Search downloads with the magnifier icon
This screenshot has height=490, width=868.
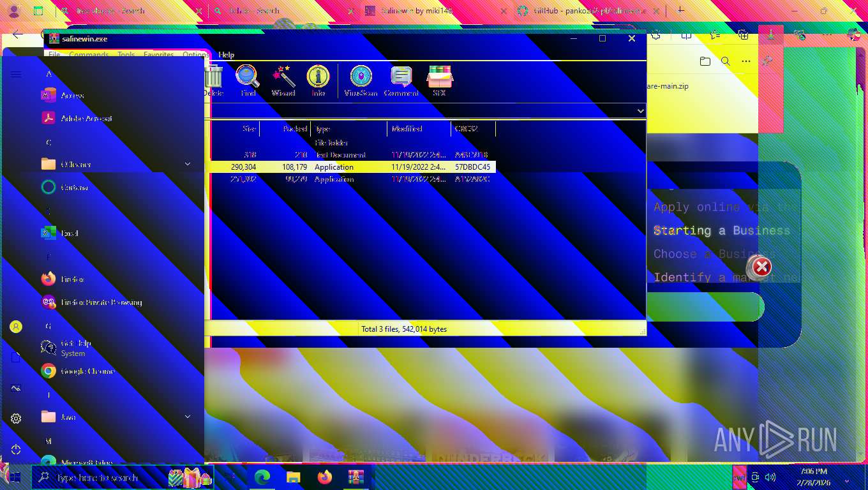[726, 61]
